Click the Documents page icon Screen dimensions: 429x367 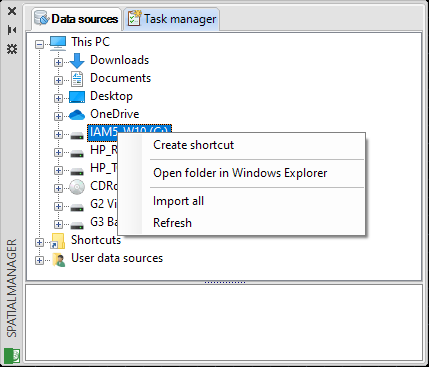point(77,79)
